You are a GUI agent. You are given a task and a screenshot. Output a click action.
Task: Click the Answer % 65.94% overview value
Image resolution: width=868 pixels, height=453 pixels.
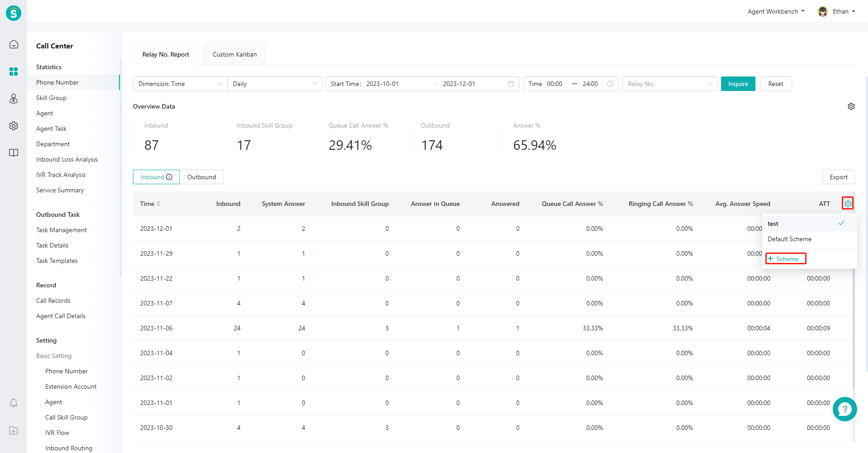coord(534,145)
